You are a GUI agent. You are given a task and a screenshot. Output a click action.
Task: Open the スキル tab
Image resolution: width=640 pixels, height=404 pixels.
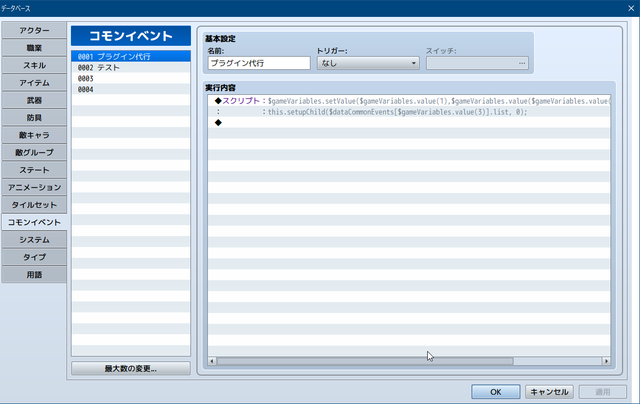tap(34, 65)
